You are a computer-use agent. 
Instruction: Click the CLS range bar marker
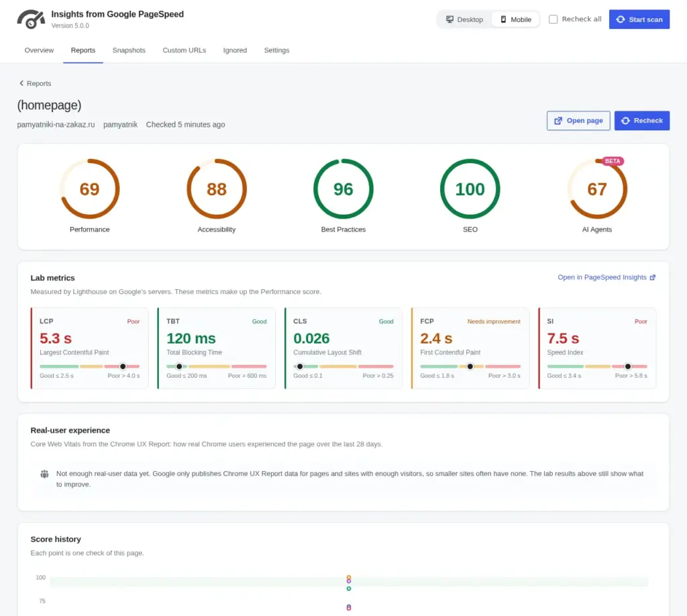coord(300,366)
